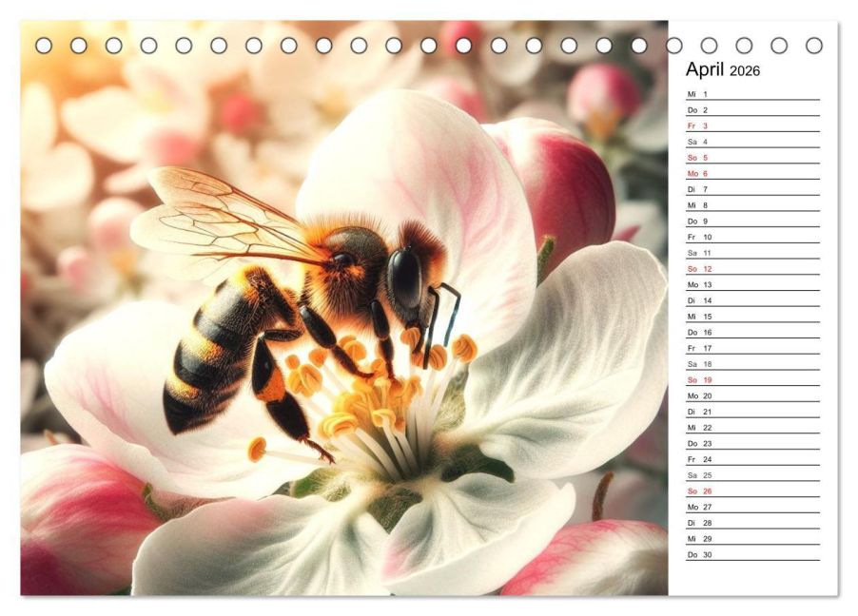Click the red Mo 6 entry
The height and width of the screenshot is (616, 858).
point(752,173)
